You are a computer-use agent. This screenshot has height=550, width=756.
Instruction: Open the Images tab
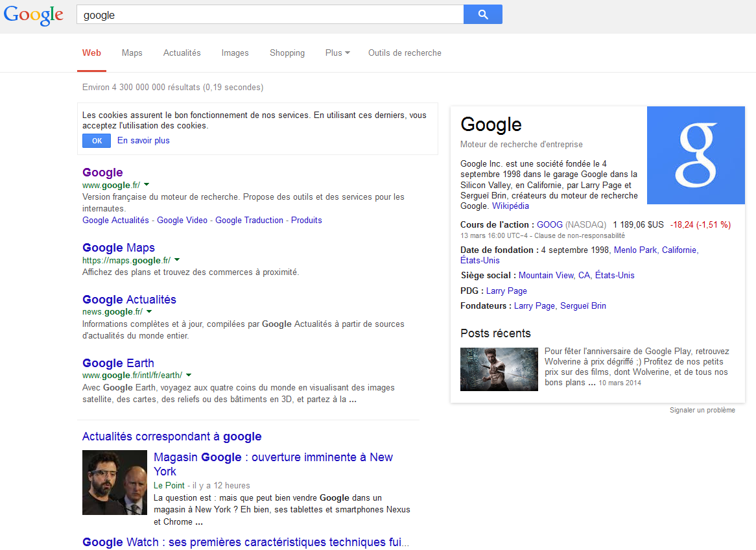tap(235, 53)
